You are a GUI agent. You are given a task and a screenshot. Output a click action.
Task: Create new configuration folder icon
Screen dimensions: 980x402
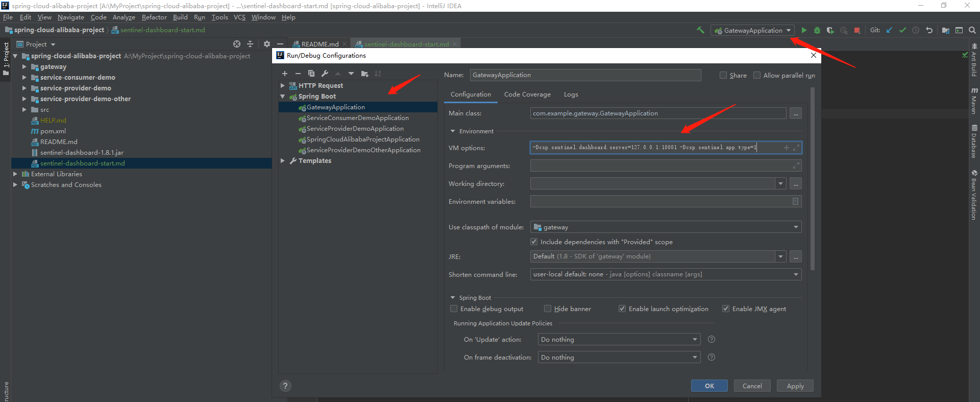coord(364,74)
